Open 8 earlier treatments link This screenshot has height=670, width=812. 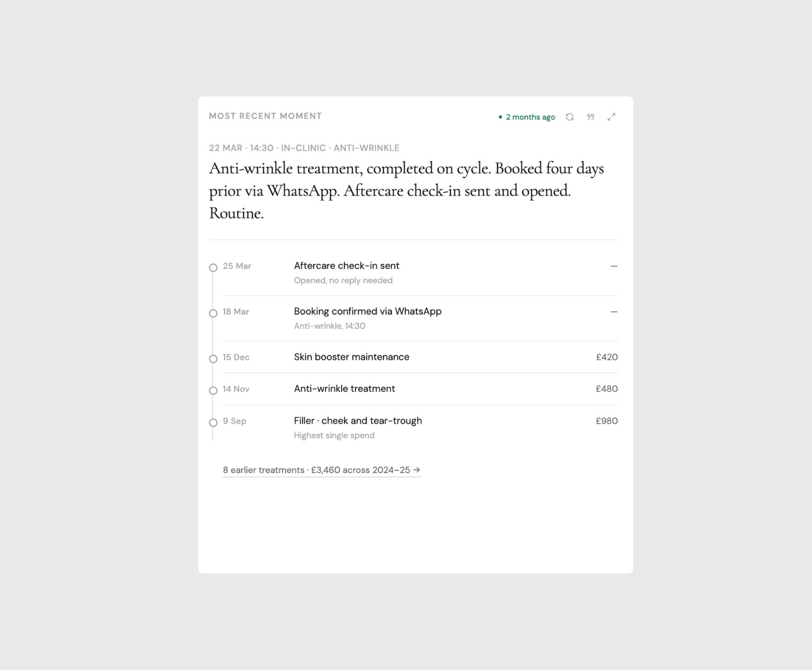point(321,470)
